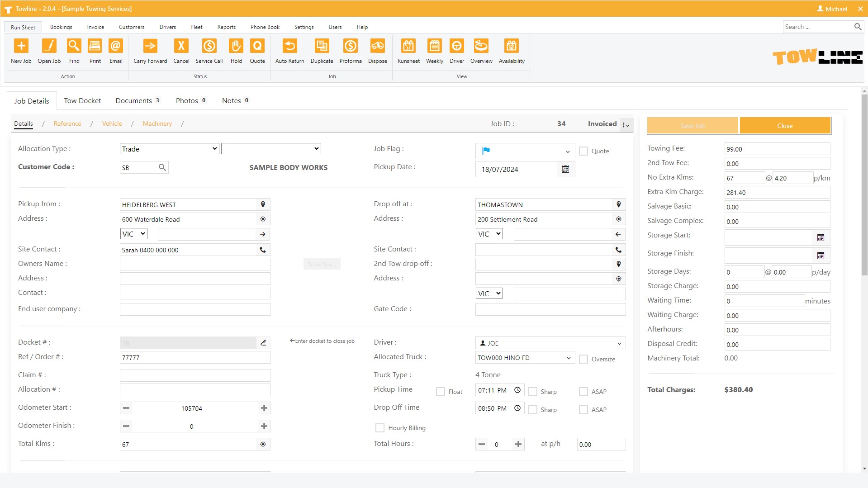Screen dimensions: 868x488
Task: Expand the Allocated Truck dropdown
Action: click(x=525, y=358)
